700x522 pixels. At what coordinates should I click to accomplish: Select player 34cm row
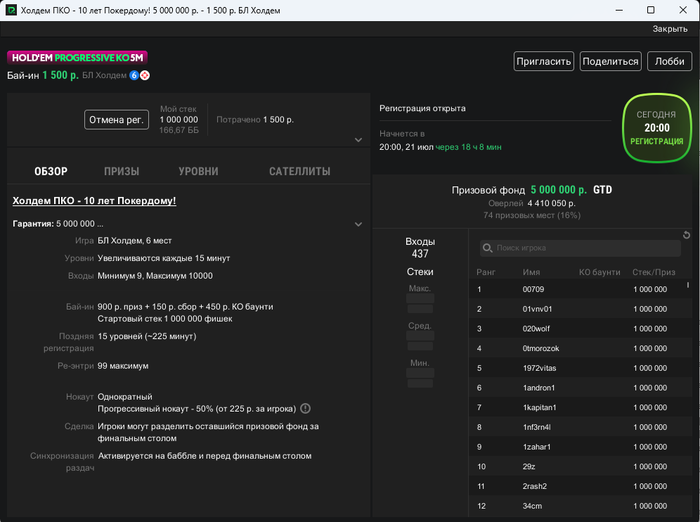[x=580, y=506]
